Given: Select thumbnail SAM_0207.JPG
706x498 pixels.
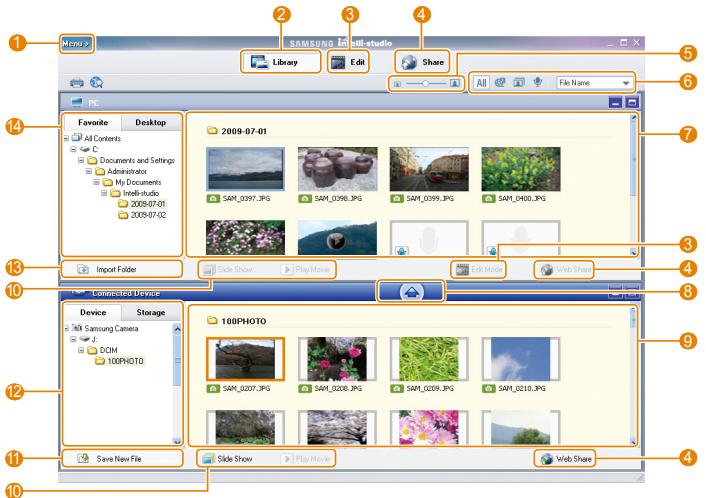Looking at the screenshot, I should [x=245, y=359].
